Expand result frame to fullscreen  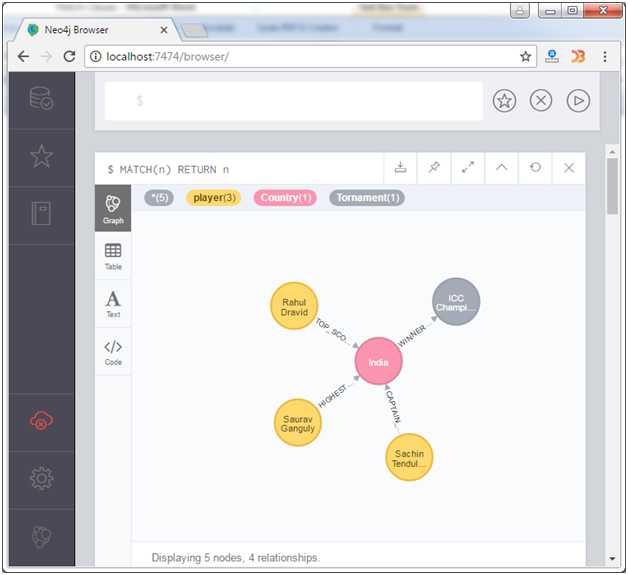click(467, 168)
